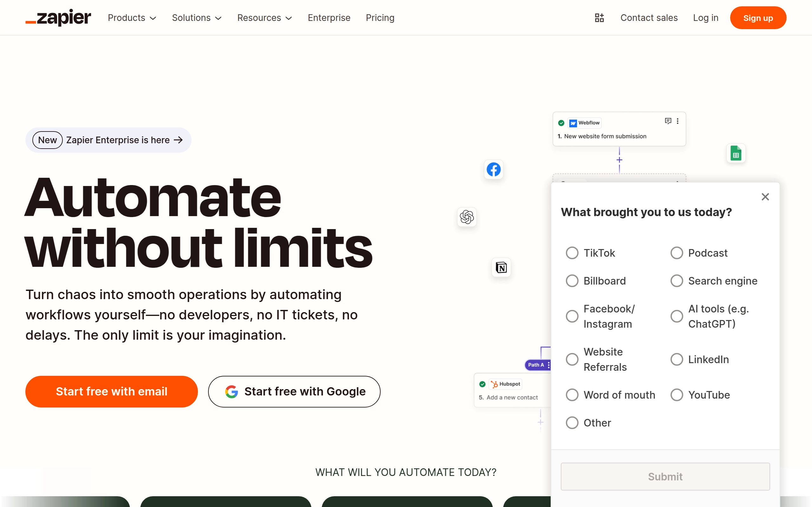Screen dimensions: 812x507
Task: Open the Solutions dropdown
Action: point(197,18)
